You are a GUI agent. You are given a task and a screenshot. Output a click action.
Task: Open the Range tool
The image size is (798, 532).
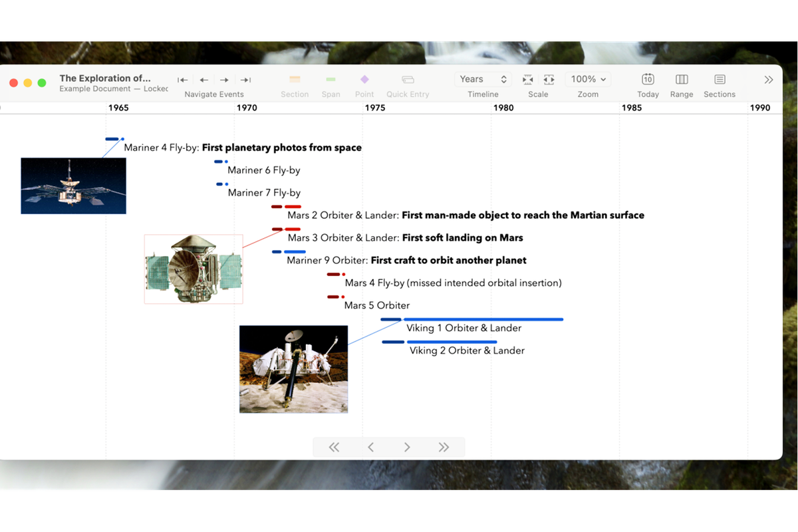pos(681,80)
